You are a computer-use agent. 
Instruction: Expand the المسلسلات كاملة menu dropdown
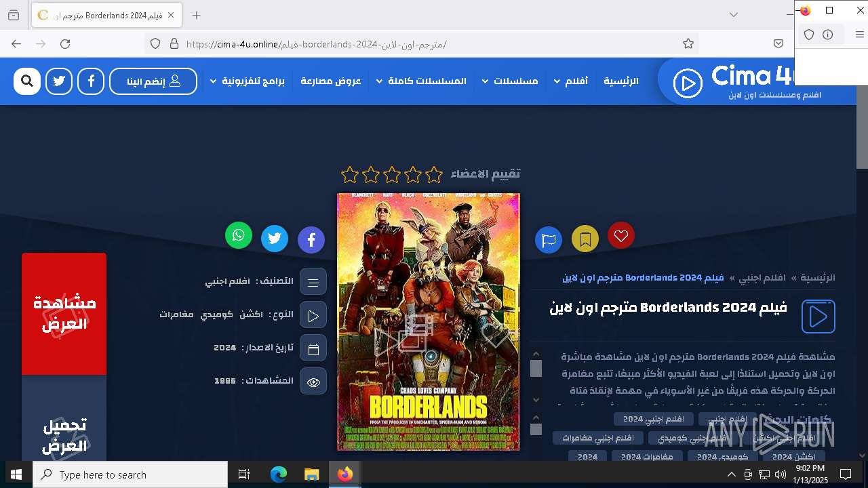421,81
